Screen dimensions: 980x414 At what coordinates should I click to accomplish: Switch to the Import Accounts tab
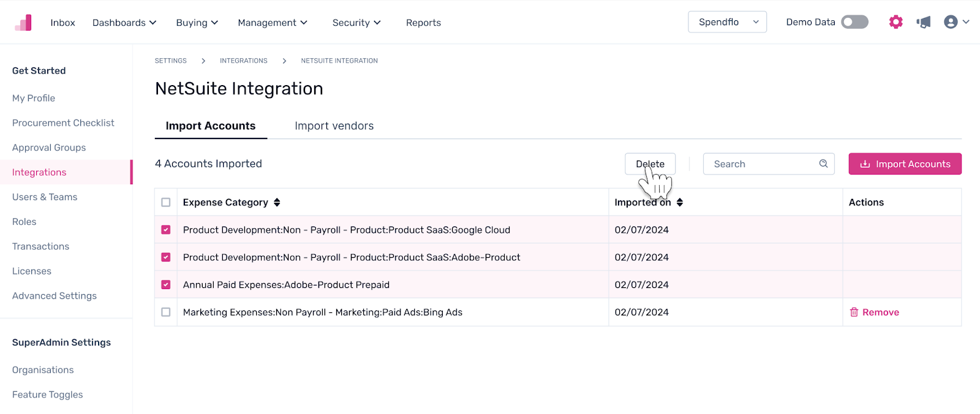click(x=211, y=126)
